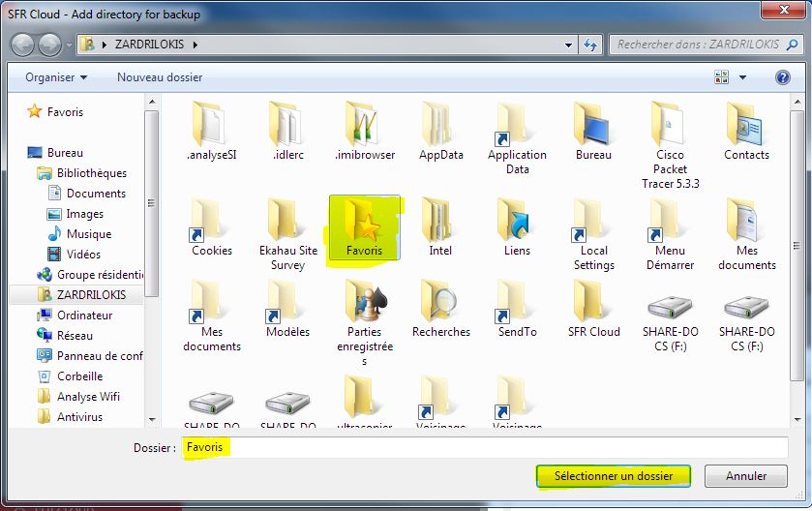The width and height of the screenshot is (812, 511).
Task: Select the SendTo shortcut folder
Action: tap(517, 309)
